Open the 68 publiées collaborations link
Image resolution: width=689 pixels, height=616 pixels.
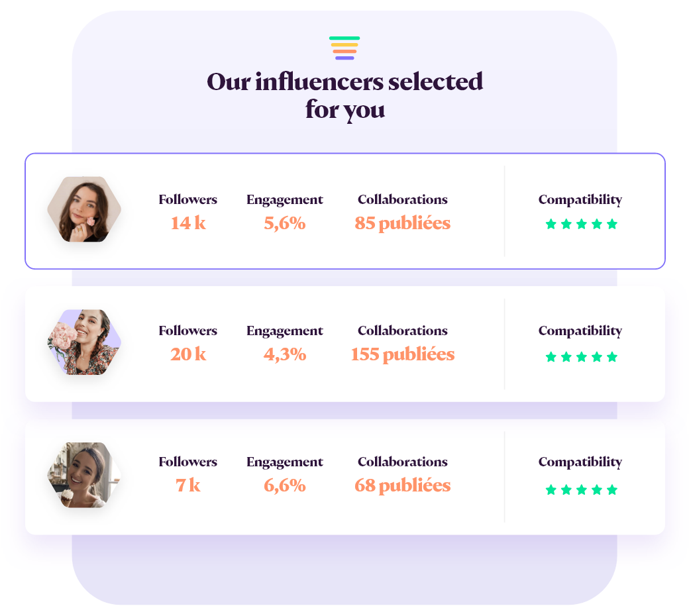(402, 486)
